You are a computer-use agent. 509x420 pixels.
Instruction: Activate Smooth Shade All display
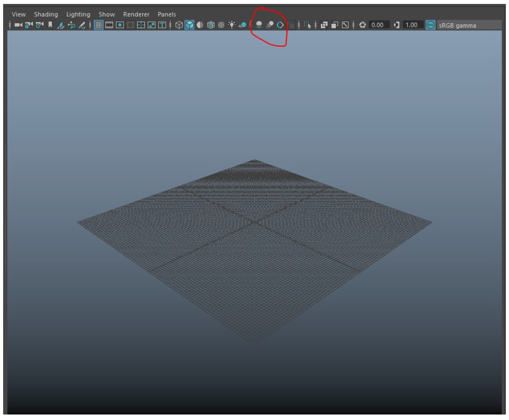click(x=190, y=25)
